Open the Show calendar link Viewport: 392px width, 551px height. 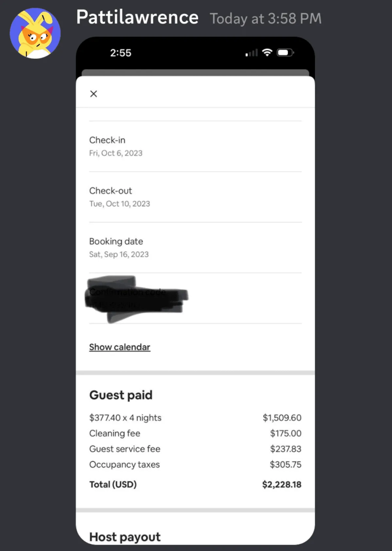(x=120, y=347)
